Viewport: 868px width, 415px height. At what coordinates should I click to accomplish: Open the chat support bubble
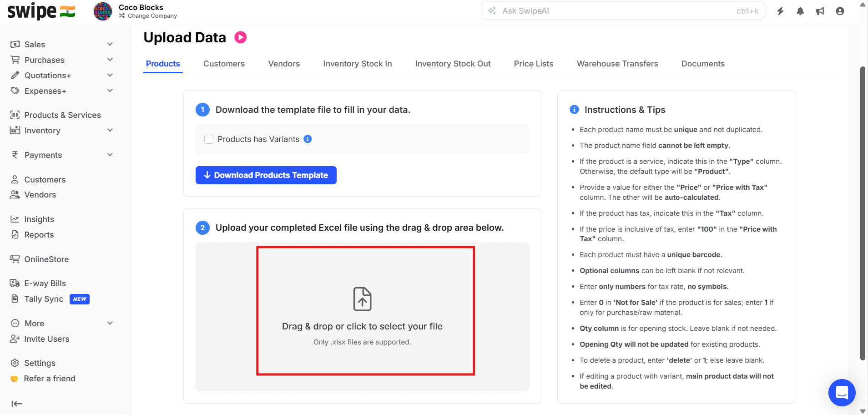[842, 392]
